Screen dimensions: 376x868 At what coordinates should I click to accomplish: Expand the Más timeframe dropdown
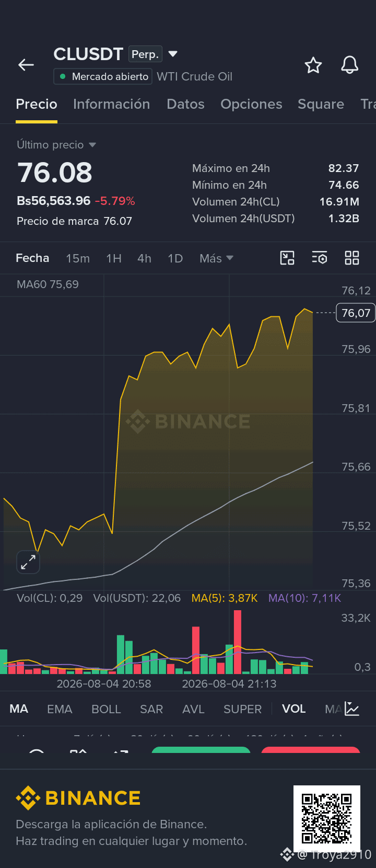coord(216,258)
